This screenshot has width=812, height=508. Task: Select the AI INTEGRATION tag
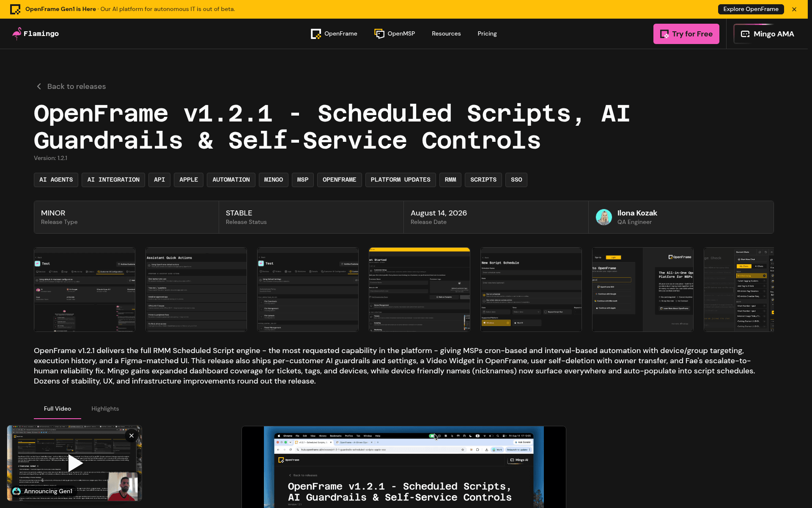113,180
